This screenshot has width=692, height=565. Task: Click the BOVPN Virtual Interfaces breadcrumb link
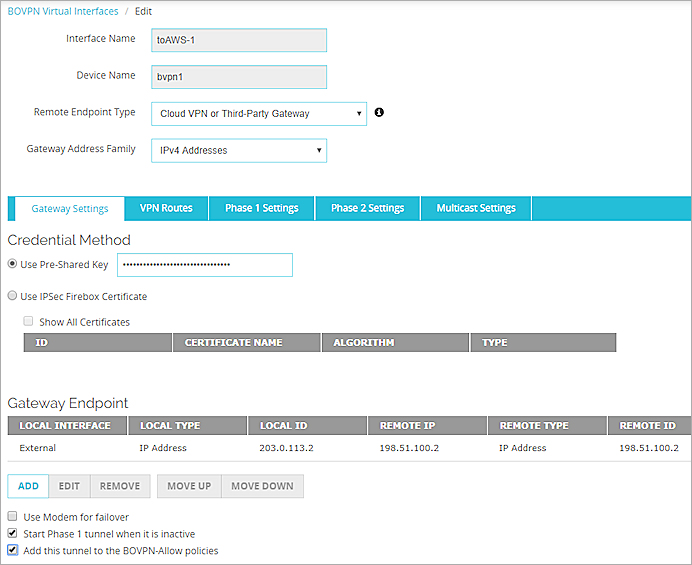(x=63, y=11)
